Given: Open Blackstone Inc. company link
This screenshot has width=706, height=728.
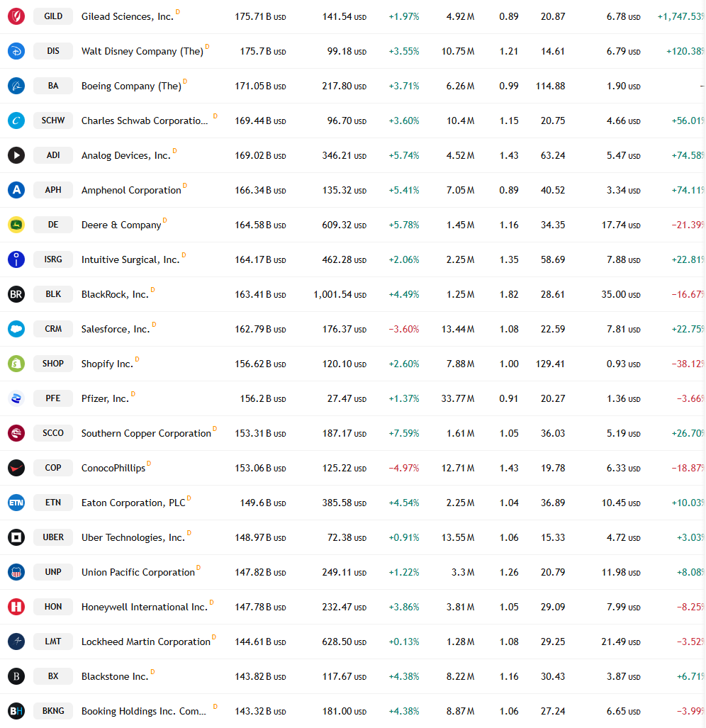Looking at the screenshot, I should (115, 676).
